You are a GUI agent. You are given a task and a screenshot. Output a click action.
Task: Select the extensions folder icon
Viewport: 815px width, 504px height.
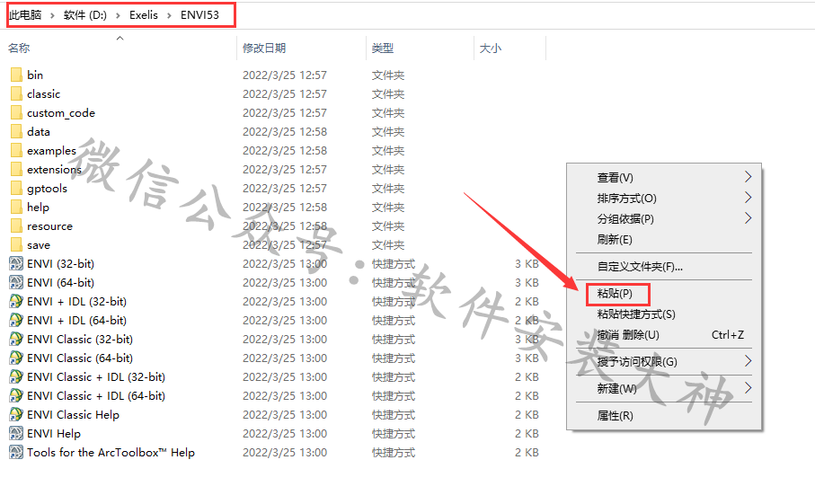tap(16, 170)
